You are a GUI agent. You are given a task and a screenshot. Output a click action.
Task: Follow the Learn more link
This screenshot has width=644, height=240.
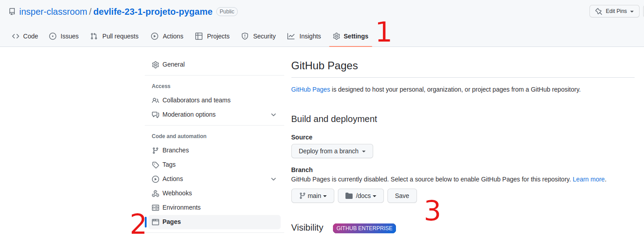589,179
